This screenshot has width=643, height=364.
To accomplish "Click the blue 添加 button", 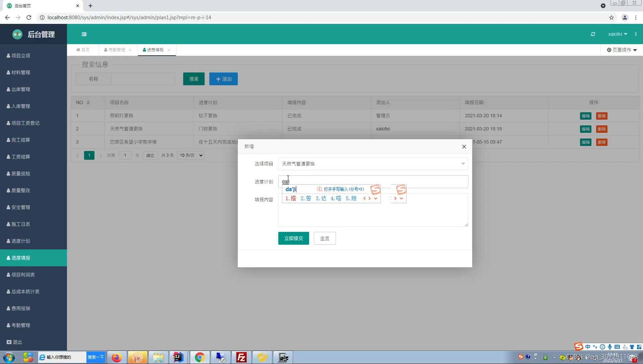I will [223, 79].
